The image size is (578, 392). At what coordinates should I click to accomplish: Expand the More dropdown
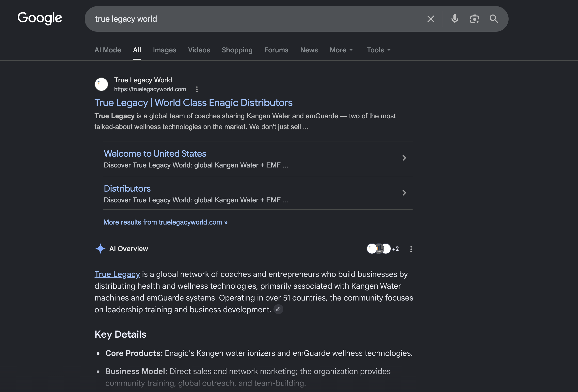click(341, 50)
